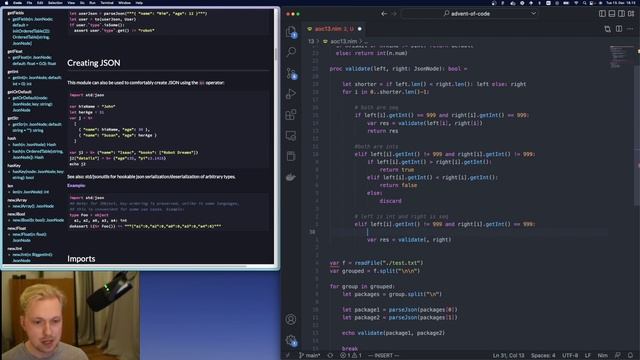Open the Terminal menu
Screen dimensions: 640x360
107,2
